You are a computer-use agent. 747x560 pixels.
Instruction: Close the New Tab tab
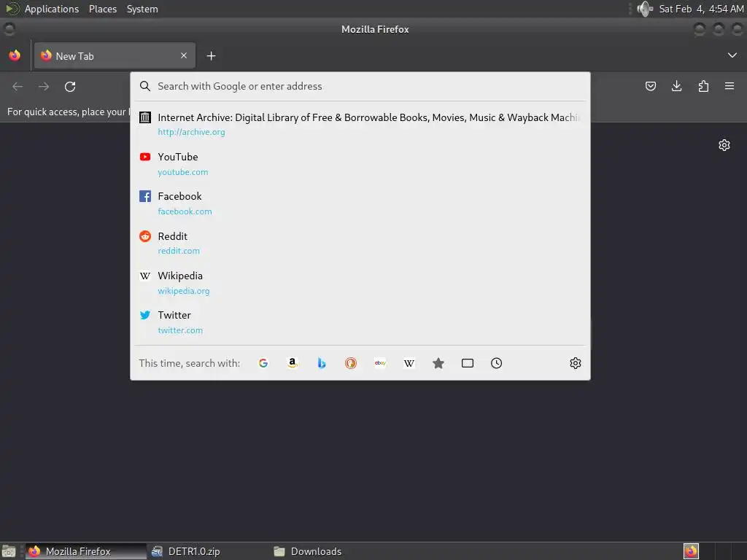click(x=183, y=55)
